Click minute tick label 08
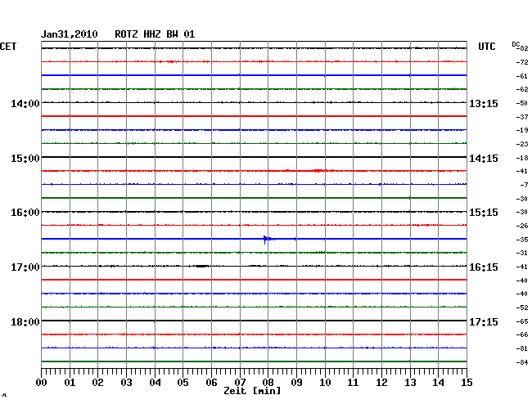The width and height of the screenshot is (532, 404). pyautogui.click(x=268, y=382)
